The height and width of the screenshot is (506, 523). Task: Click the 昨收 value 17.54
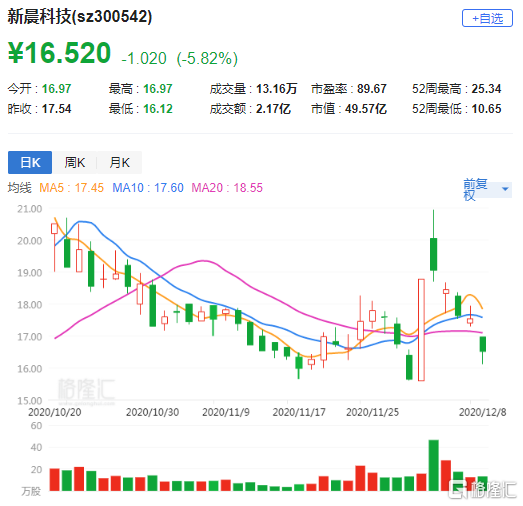pyautogui.click(x=56, y=109)
